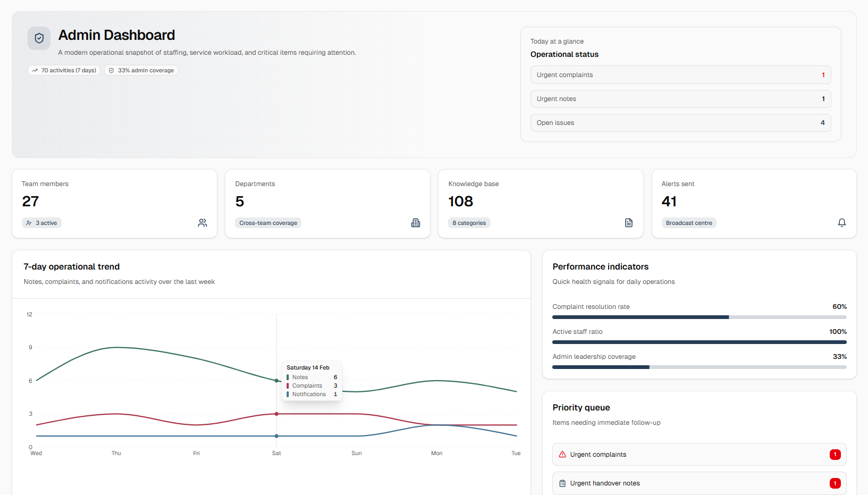Click the warning triangle beside Urgent complaints
Viewport: 868px width, 495px height.
pyautogui.click(x=562, y=454)
